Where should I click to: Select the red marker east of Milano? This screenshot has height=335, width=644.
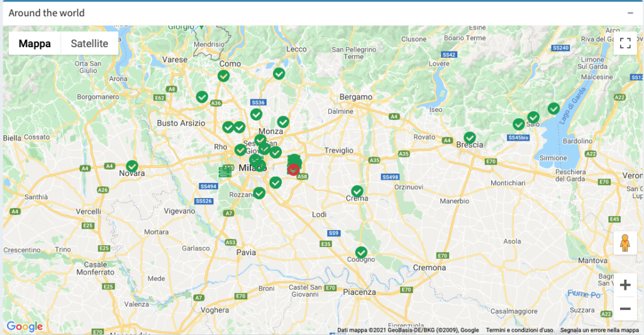(x=293, y=169)
